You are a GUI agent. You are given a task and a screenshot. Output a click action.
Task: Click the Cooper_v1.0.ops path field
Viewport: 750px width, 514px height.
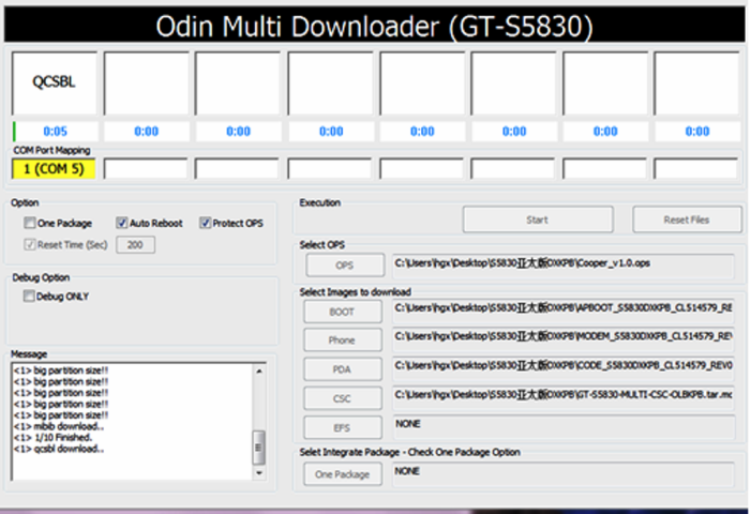click(x=563, y=265)
